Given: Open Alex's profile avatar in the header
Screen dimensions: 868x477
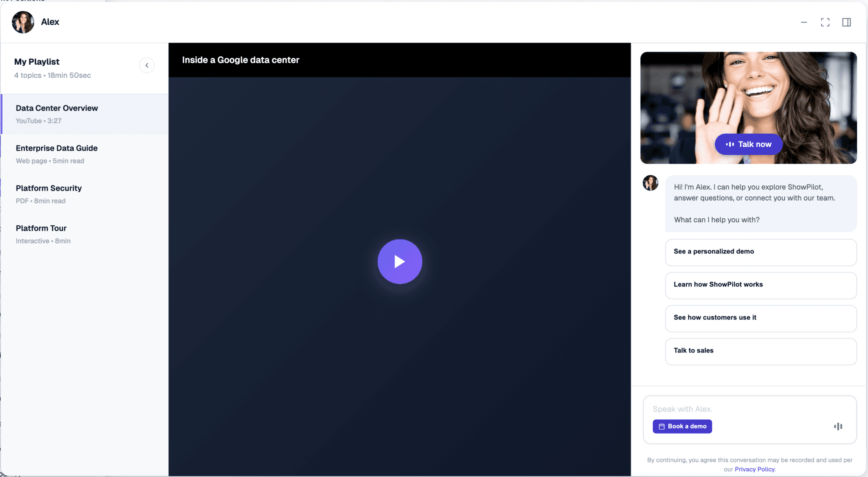Looking at the screenshot, I should tap(23, 22).
